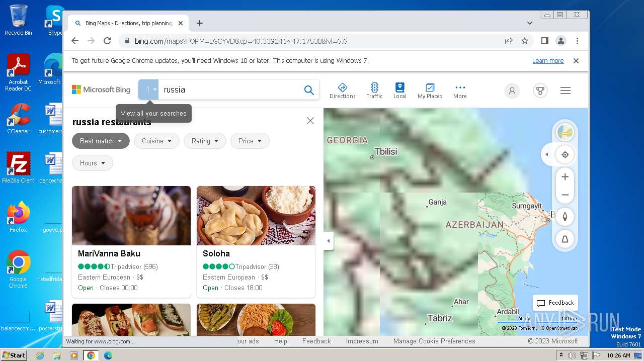Open the Best match sort dropdown

(x=101, y=141)
